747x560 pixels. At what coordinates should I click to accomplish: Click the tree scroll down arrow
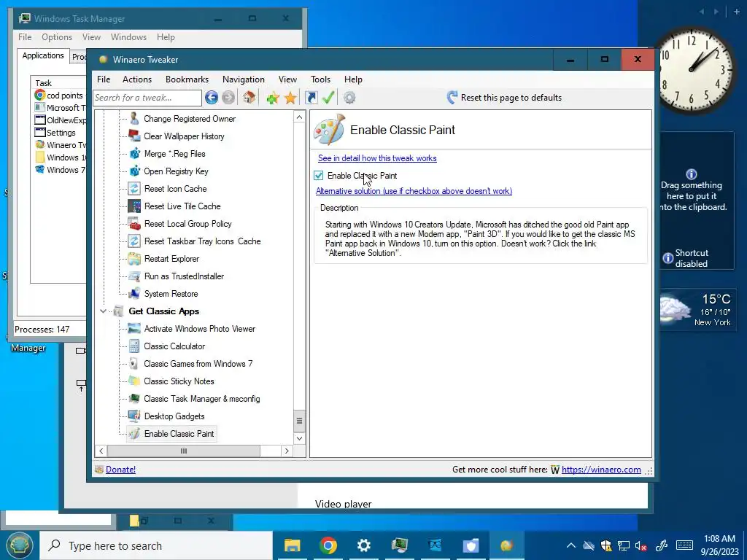coord(299,438)
